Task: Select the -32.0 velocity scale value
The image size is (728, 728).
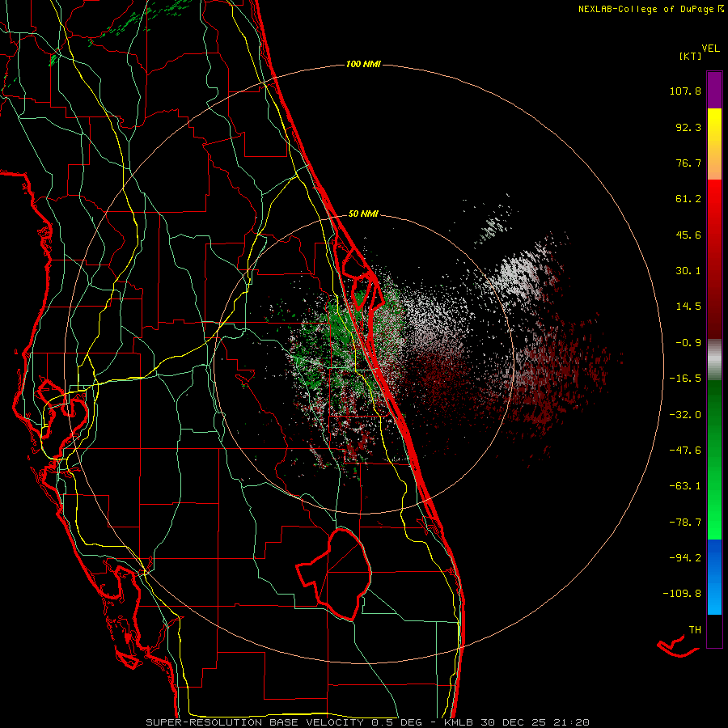Action: (x=685, y=415)
